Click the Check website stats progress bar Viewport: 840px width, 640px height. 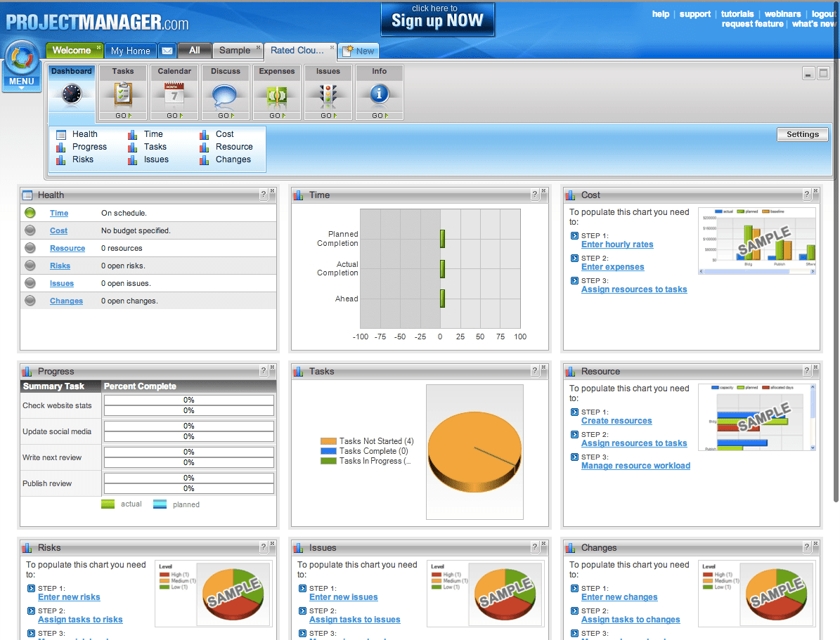point(188,405)
